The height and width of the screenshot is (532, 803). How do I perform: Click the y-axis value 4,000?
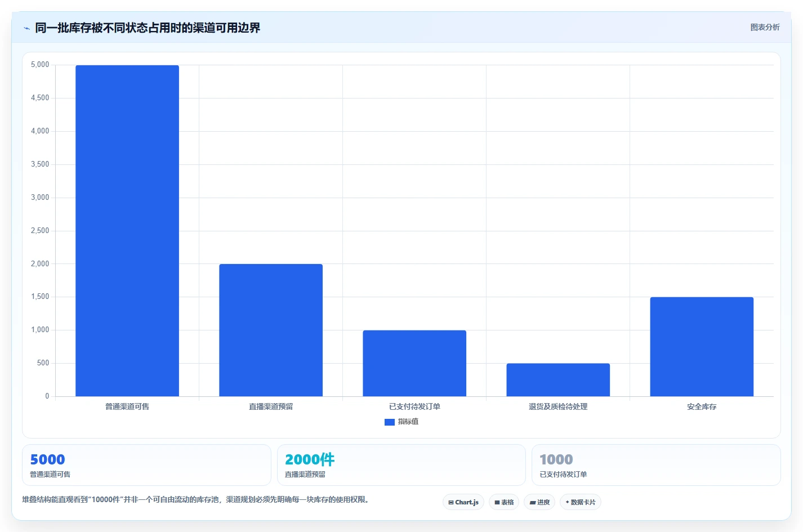(40, 131)
